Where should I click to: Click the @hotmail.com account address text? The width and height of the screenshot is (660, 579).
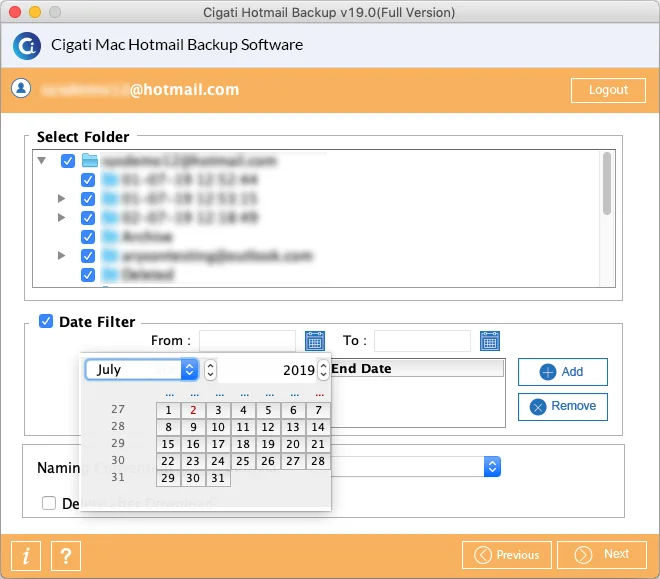[184, 90]
